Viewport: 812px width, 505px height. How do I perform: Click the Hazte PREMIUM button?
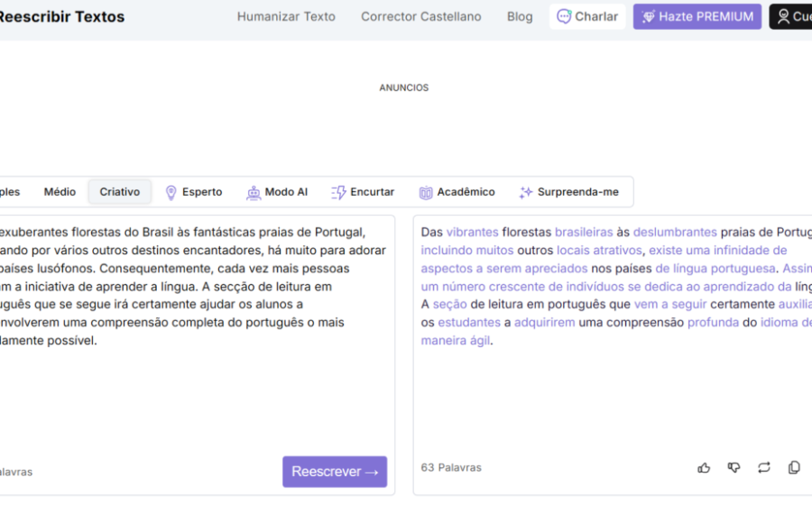(697, 16)
